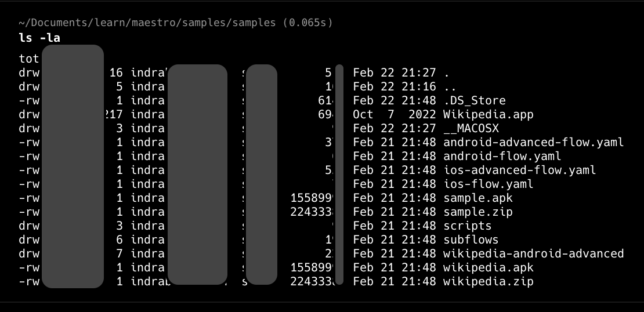Click android-advanced-flow.yaml file name
Image resolution: width=644 pixels, height=312 pixels.
click(533, 142)
